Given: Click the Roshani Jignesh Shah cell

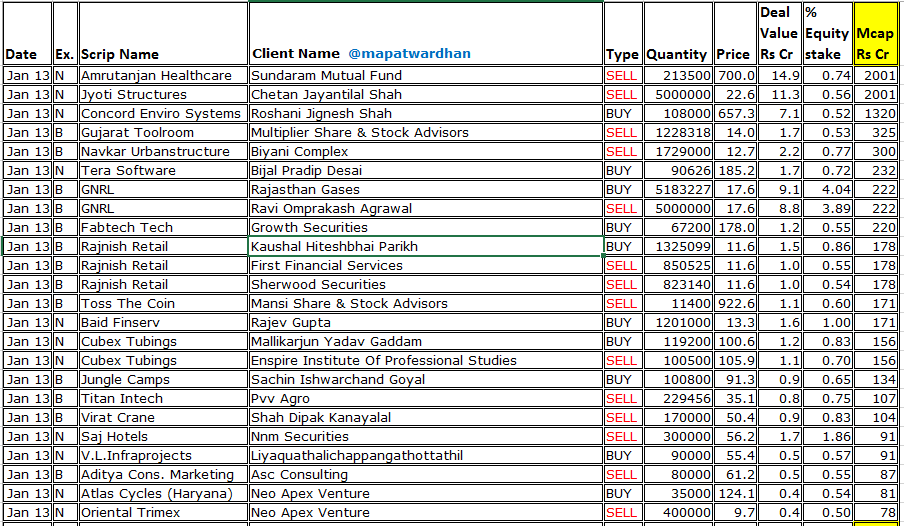Looking at the screenshot, I should click(425, 114).
